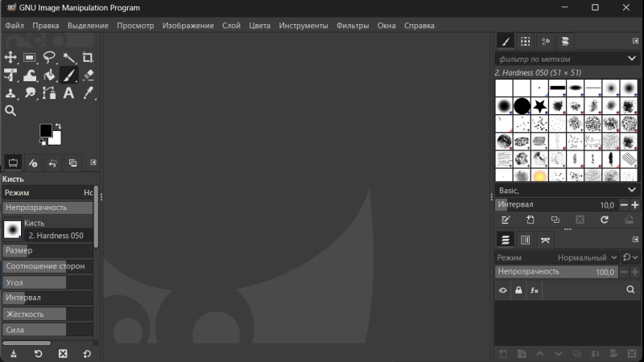Switch to Images tab in toolbox dock
Image resolution: width=644 pixels, height=362 pixels.
pyautogui.click(x=72, y=163)
